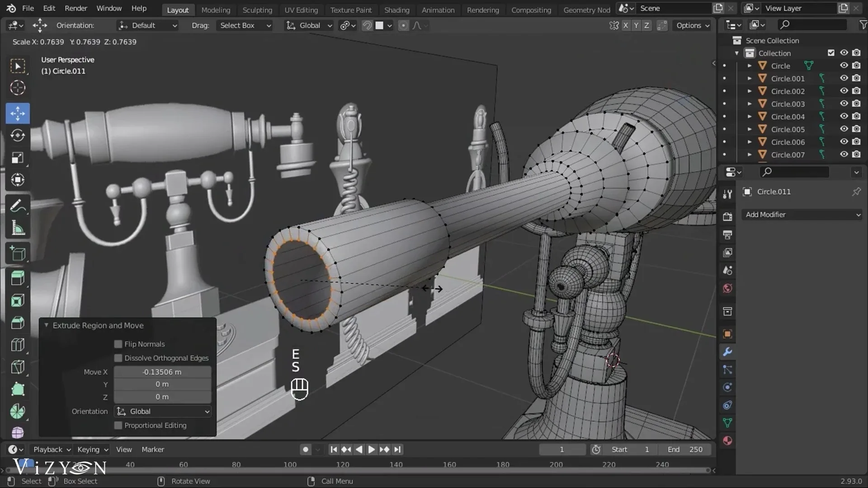Open the Orientation dropdown in the Extrude panel

click(162, 411)
